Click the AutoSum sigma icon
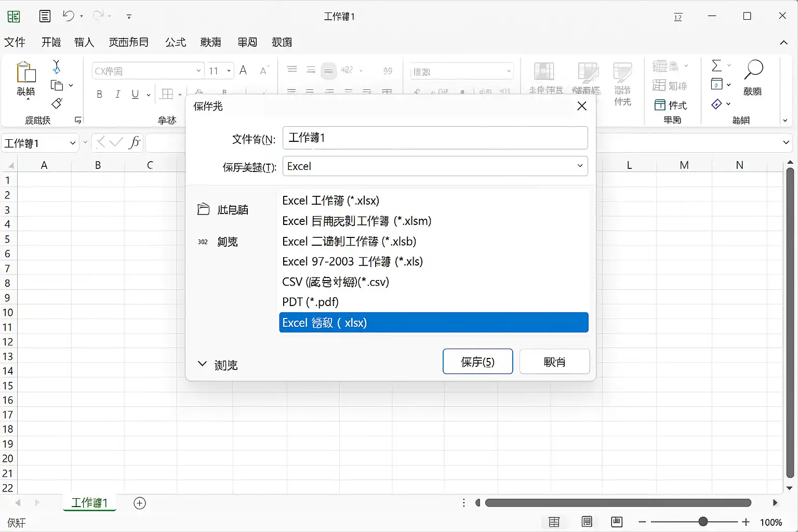 point(716,65)
